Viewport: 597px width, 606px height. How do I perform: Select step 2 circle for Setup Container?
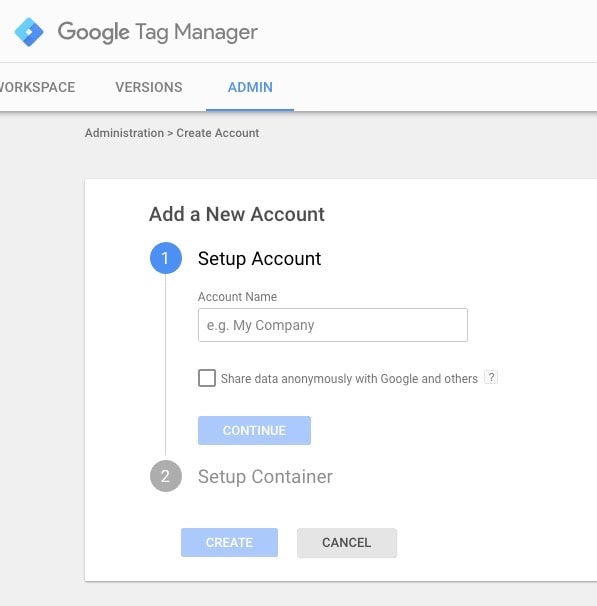[166, 476]
